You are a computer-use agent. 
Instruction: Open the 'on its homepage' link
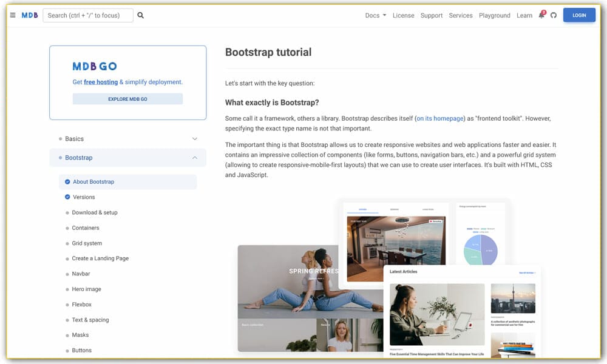pos(440,118)
